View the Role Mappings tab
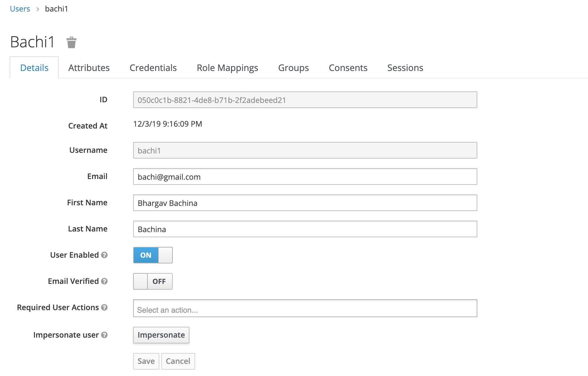The width and height of the screenshot is (588, 376). point(227,67)
